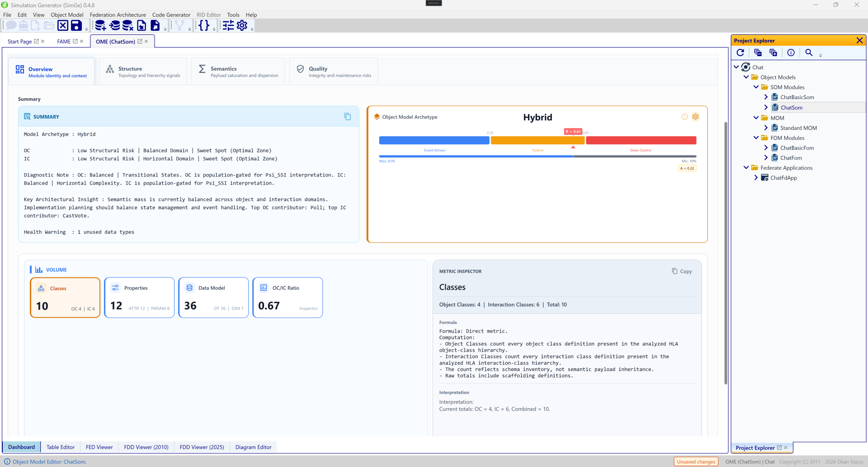The height and width of the screenshot is (467, 868).
Task: Click the info icon in Object Model Archetype card
Action: (x=684, y=117)
